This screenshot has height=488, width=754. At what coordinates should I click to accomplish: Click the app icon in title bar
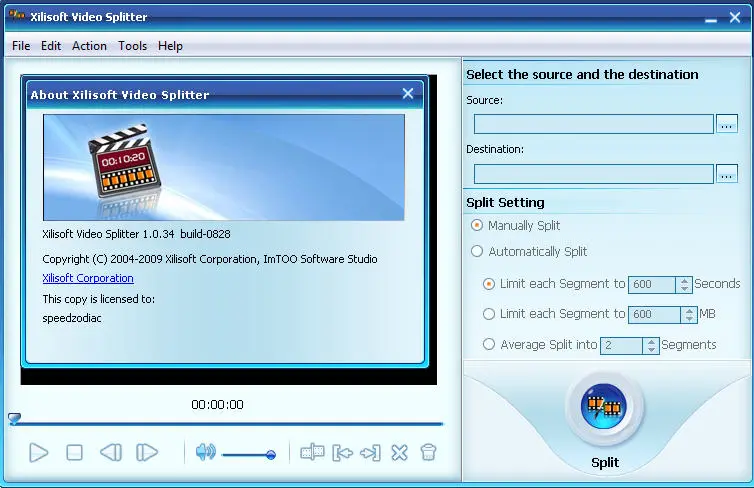[x=17, y=16]
